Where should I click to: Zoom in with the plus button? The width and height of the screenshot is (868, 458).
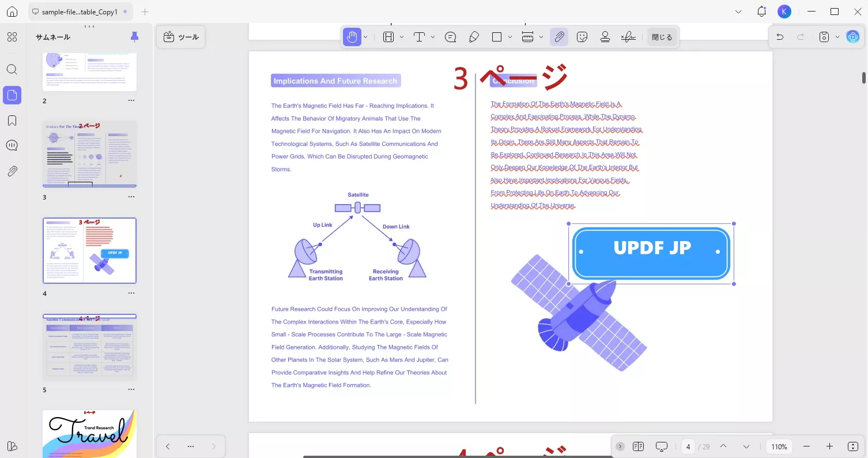tap(829, 446)
